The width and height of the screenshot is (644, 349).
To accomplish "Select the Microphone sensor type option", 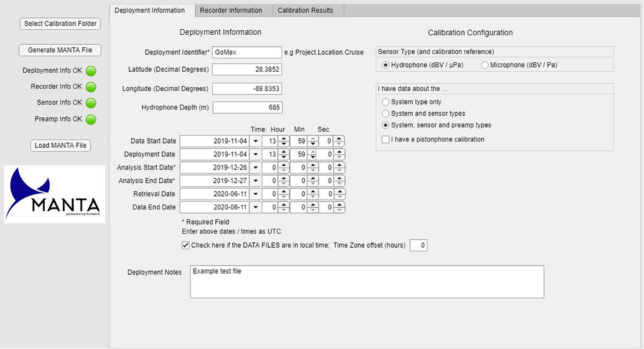I will pyautogui.click(x=484, y=65).
